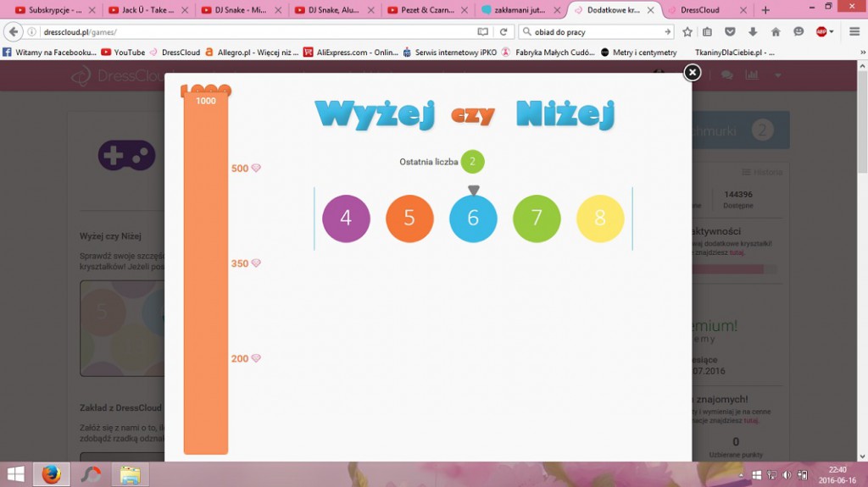868x487 pixels.
Task: Switch to the Subskrypcje YouTube tab
Action: [x=50, y=10]
